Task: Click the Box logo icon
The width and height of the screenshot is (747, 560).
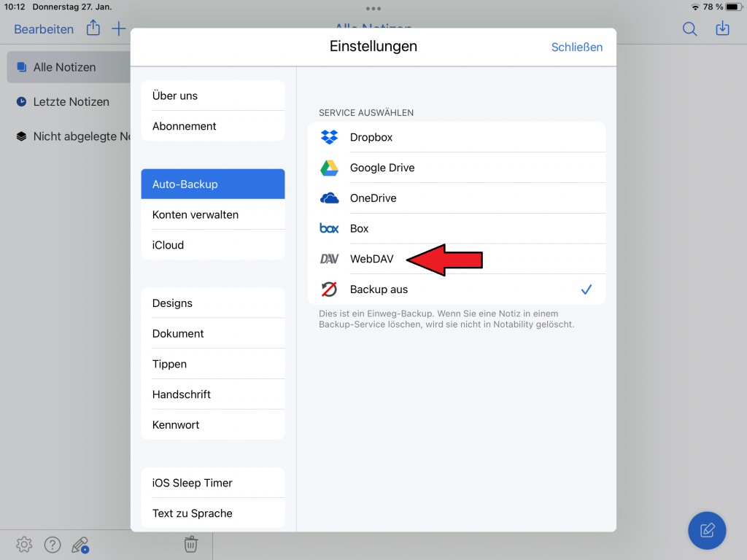Action: click(x=329, y=228)
